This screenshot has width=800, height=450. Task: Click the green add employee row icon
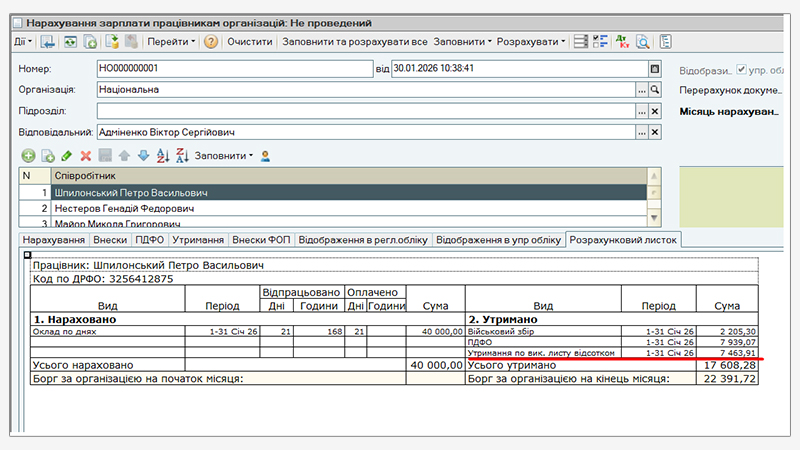[x=28, y=156]
